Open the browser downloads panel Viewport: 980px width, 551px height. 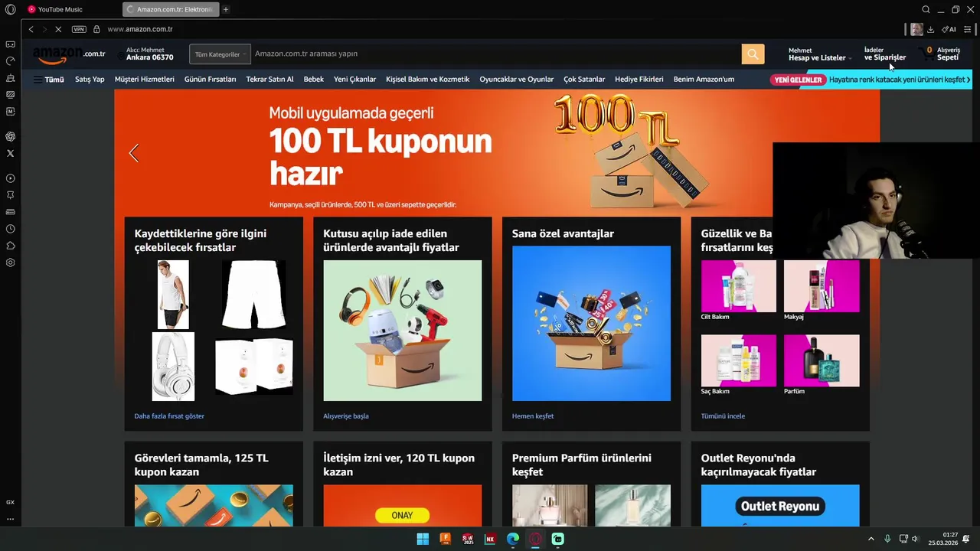tap(931, 29)
